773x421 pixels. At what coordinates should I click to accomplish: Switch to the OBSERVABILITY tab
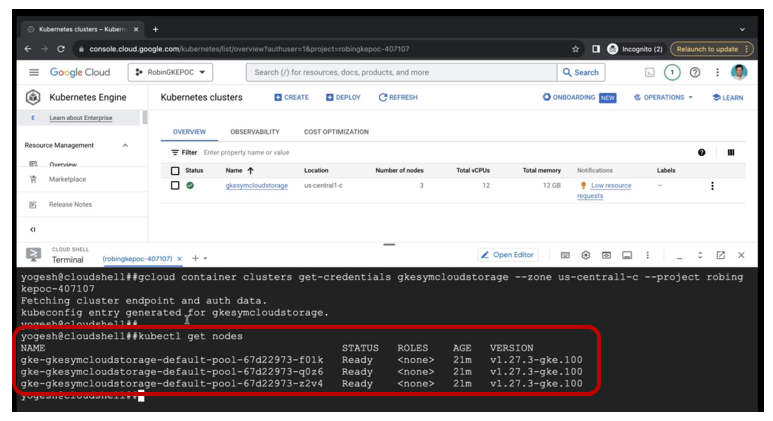click(x=255, y=132)
